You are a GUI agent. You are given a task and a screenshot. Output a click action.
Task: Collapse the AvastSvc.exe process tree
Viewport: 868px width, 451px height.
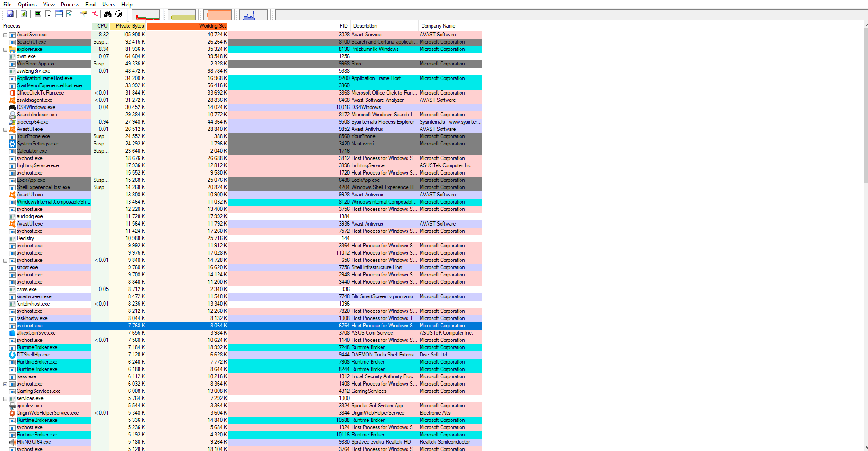[5, 35]
